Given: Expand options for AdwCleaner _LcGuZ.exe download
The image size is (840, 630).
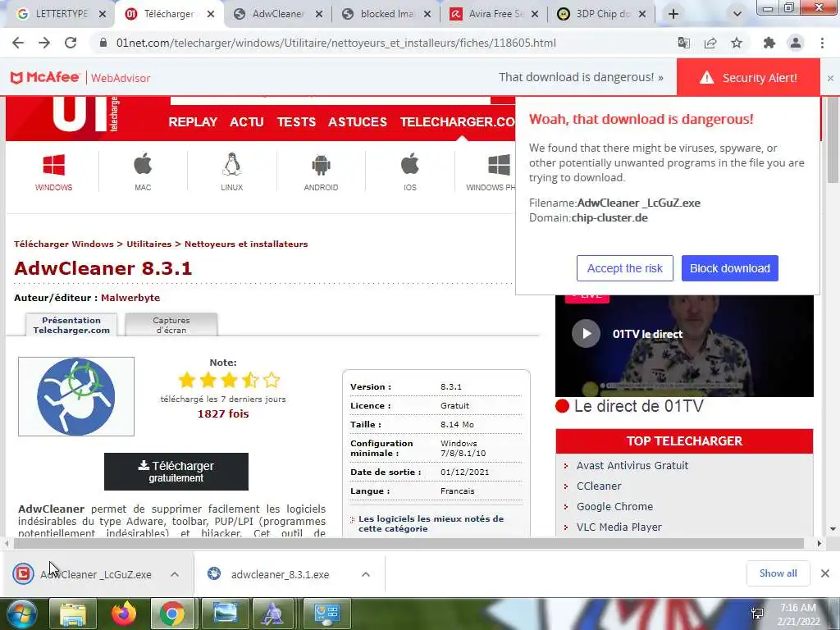Looking at the screenshot, I should tap(175, 574).
